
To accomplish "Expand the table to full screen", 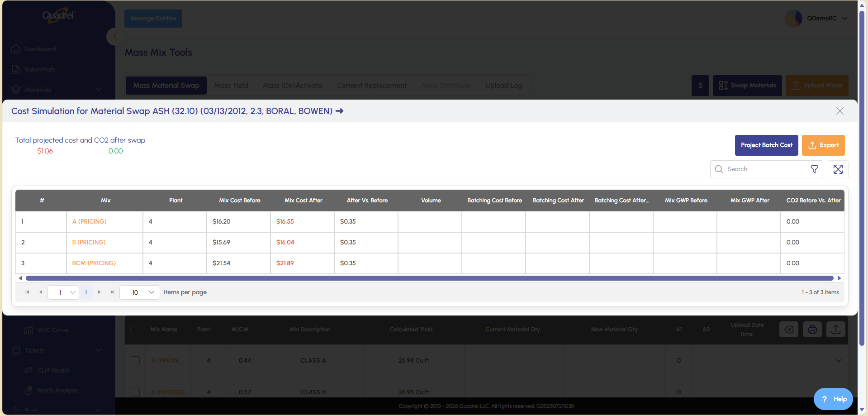I will point(838,169).
